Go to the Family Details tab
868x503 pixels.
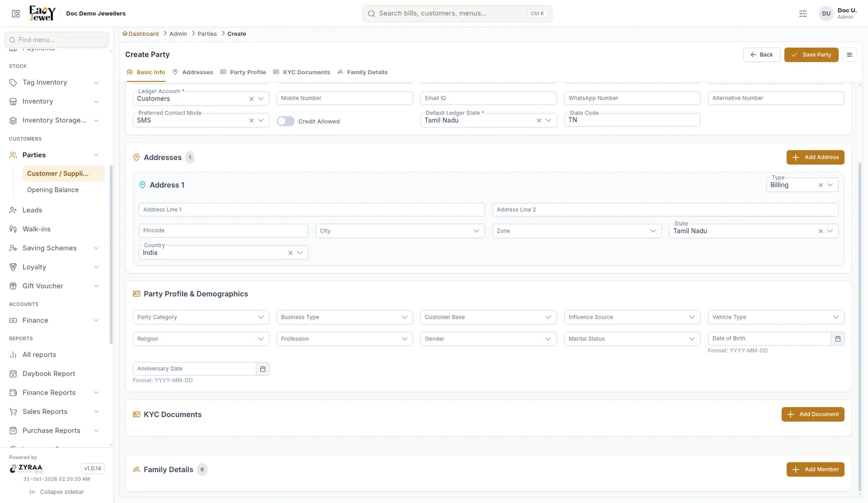(362, 72)
